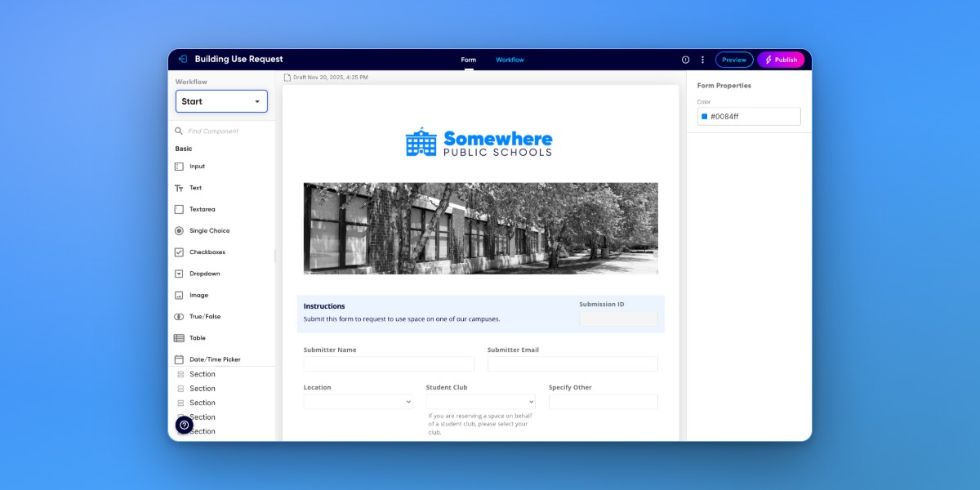This screenshot has width=980, height=490.
Task: Open the round help question mark button
Action: coord(185,425)
